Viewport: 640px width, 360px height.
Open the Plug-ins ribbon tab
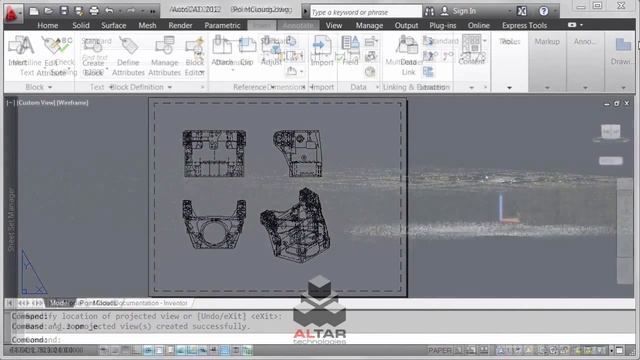pyautogui.click(x=442, y=25)
